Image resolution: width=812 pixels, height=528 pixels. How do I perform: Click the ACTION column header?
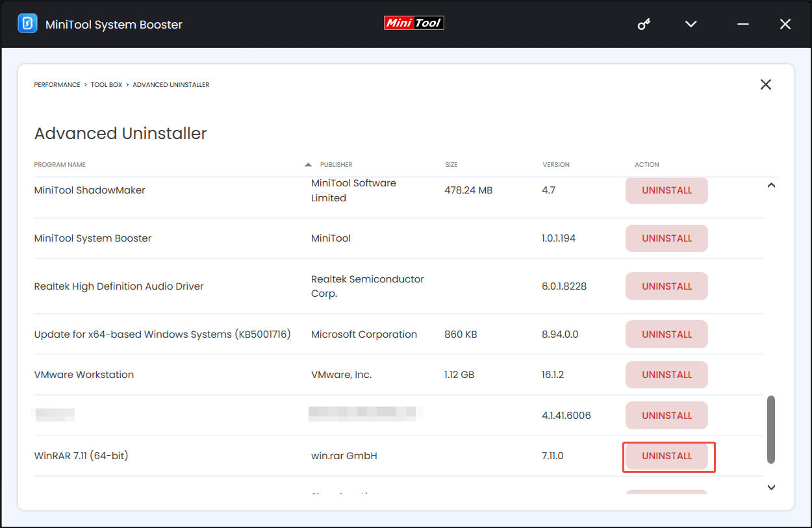(x=647, y=165)
